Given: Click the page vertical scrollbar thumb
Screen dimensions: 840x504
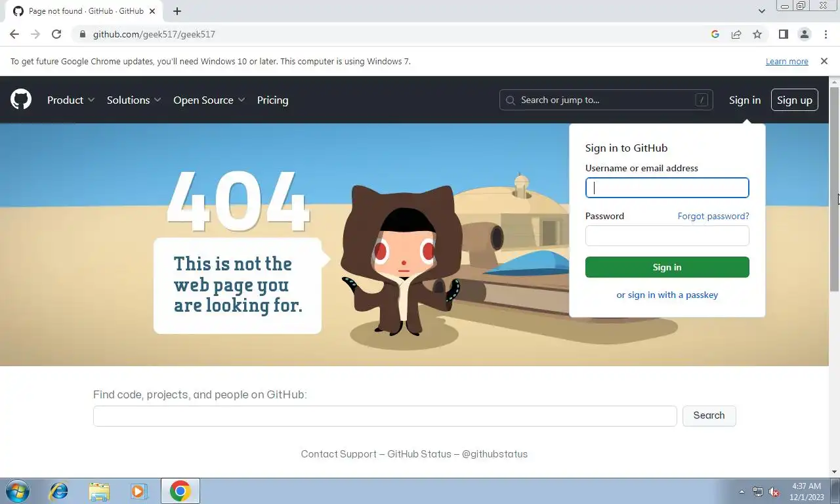Looking at the screenshot, I should click(835, 189).
